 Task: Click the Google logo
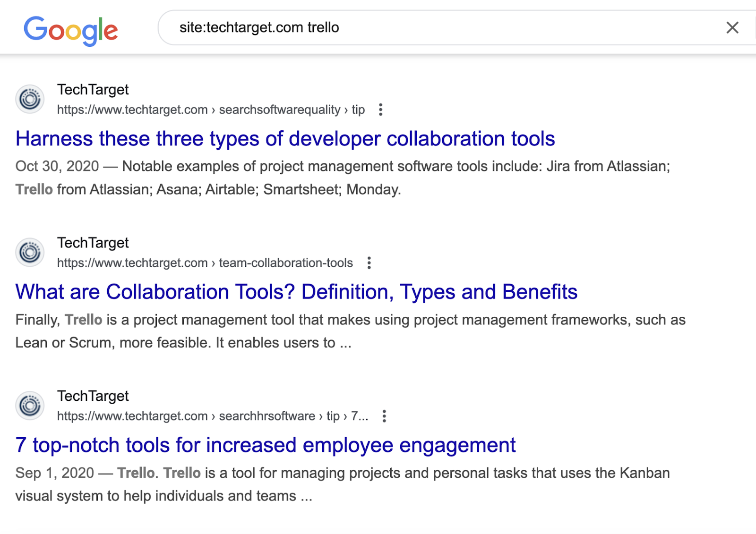click(71, 31)
